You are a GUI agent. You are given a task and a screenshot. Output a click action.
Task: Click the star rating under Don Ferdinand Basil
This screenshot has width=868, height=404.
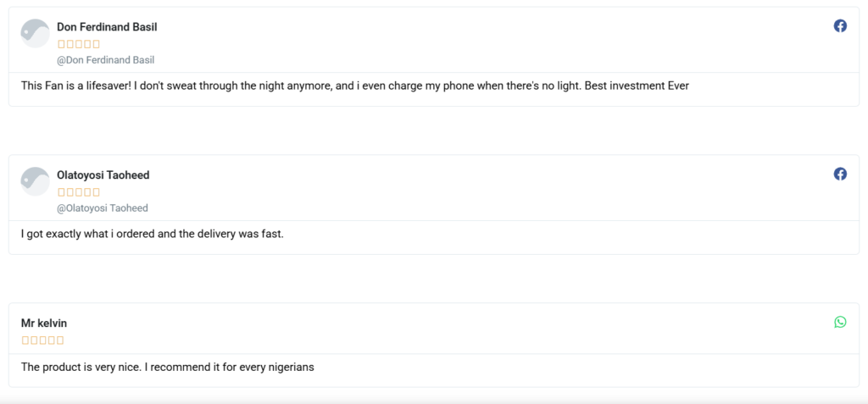79,44
